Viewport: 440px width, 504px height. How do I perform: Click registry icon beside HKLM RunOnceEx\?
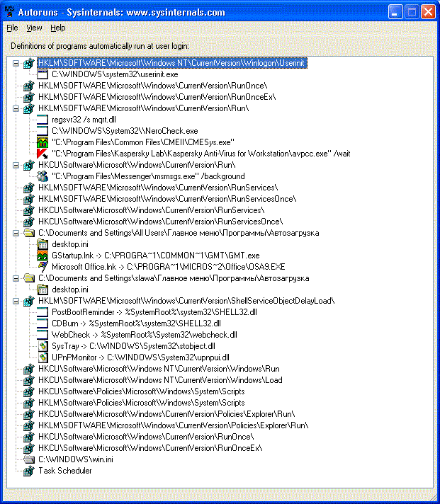(x=28, y=97)
